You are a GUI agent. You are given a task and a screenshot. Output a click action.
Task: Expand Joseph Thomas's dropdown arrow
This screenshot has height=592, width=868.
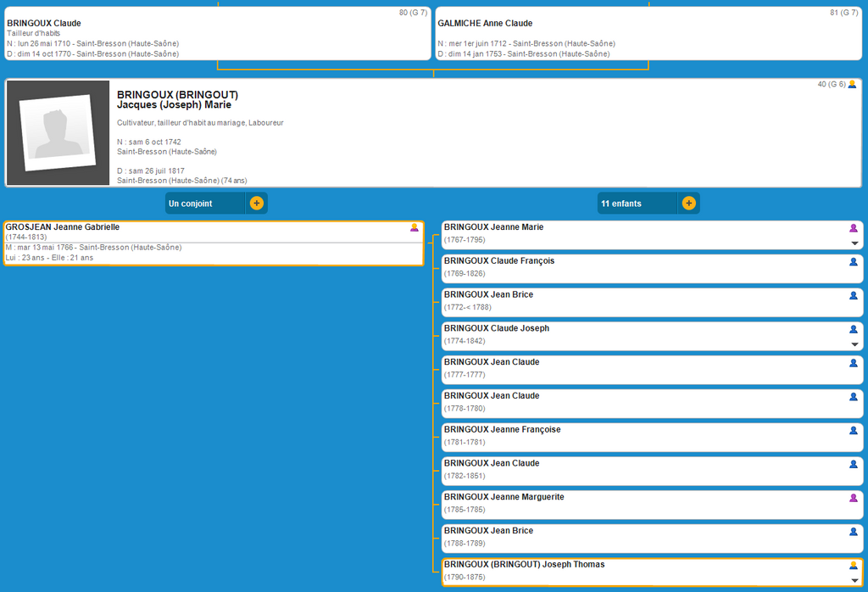[854, 580]
